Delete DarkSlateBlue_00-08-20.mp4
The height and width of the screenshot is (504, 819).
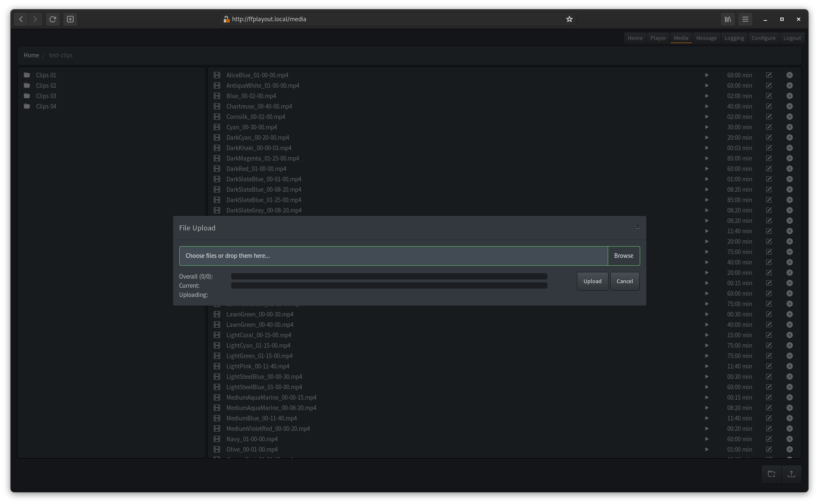[789, 190]
